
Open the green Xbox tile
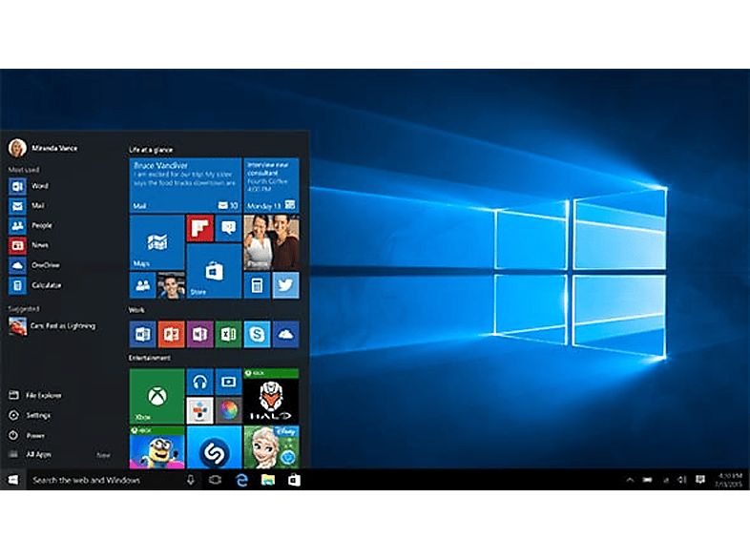coord(156,396)
